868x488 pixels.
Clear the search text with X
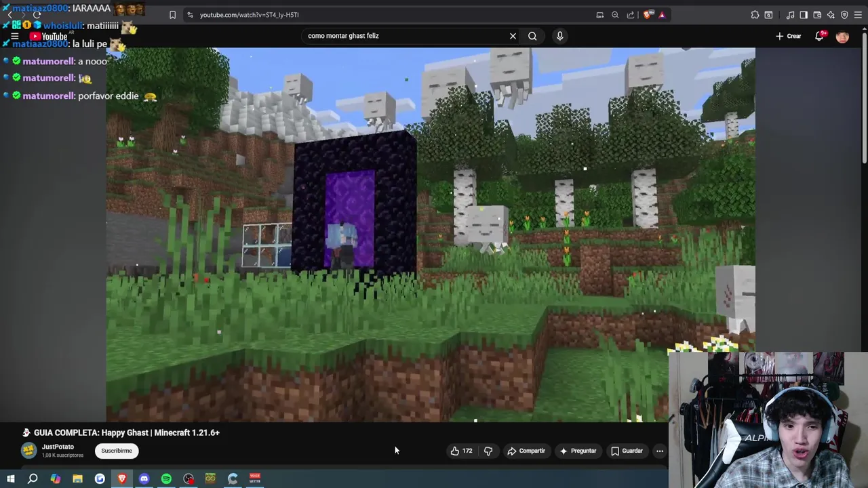[513, 36]
